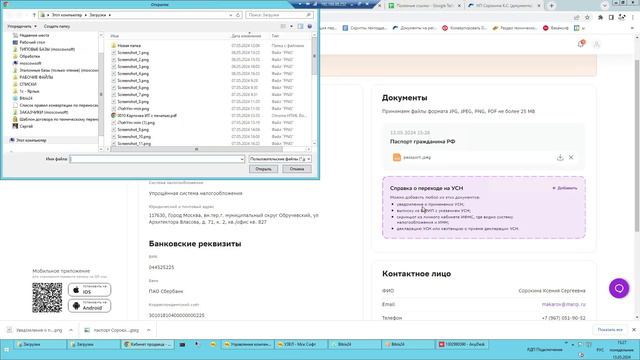Click the change view icon in dialog toolbar
This screenshot has height=360, width=640.
point(283,26)
